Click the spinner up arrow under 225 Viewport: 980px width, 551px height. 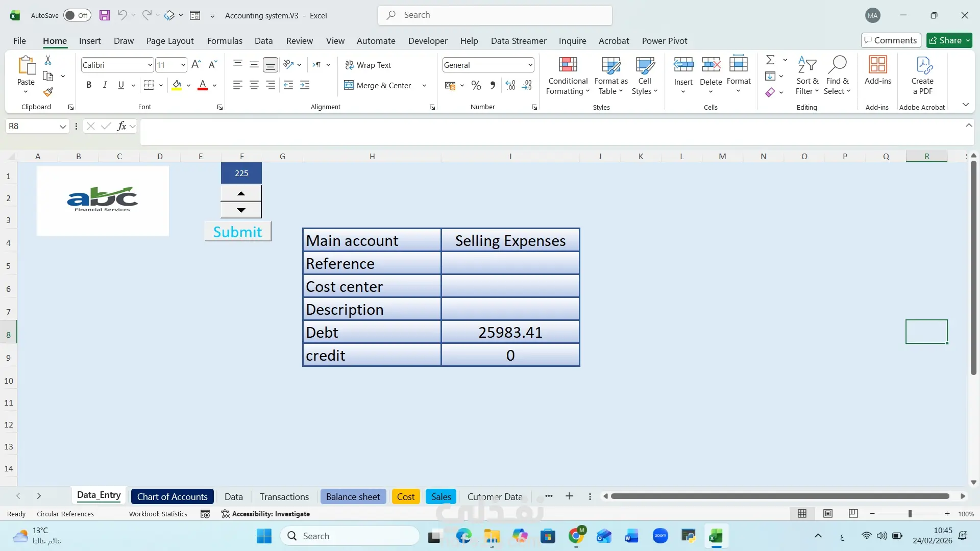(241, 193)
